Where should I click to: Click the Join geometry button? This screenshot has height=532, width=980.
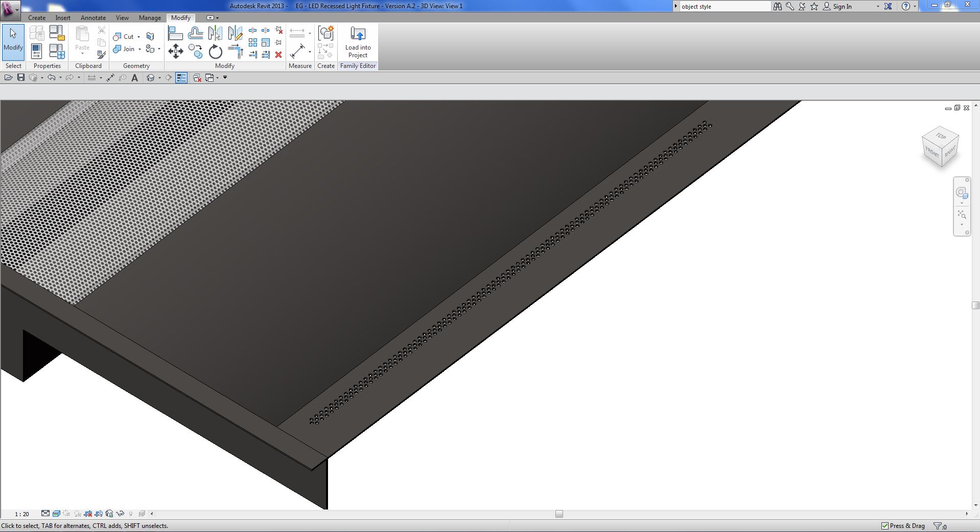pos(124,49)
